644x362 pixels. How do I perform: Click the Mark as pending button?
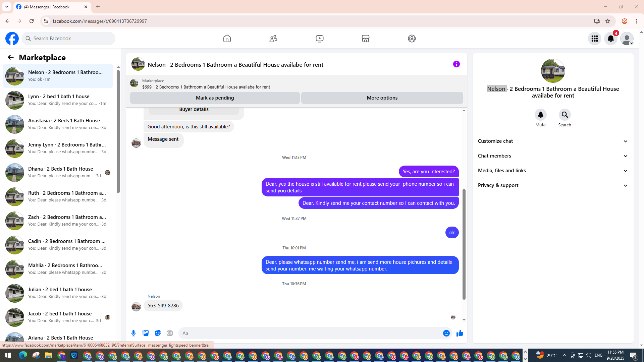pos(215,98)
